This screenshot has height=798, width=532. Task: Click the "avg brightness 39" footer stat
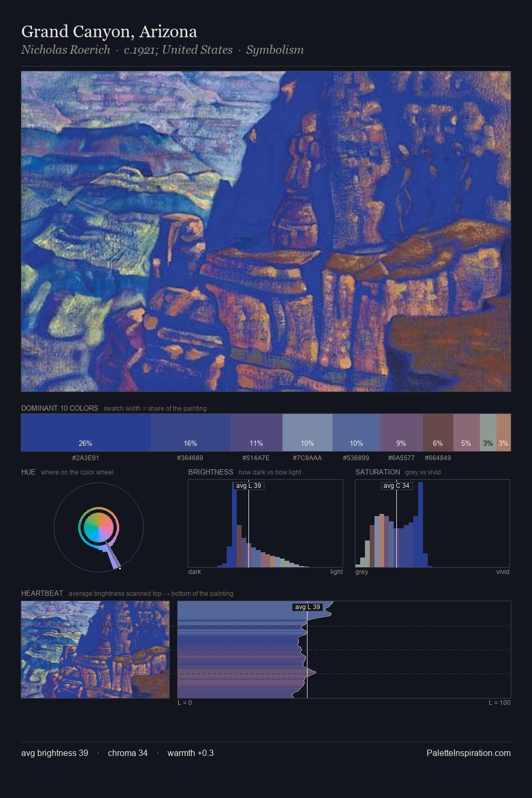[55, 753]
